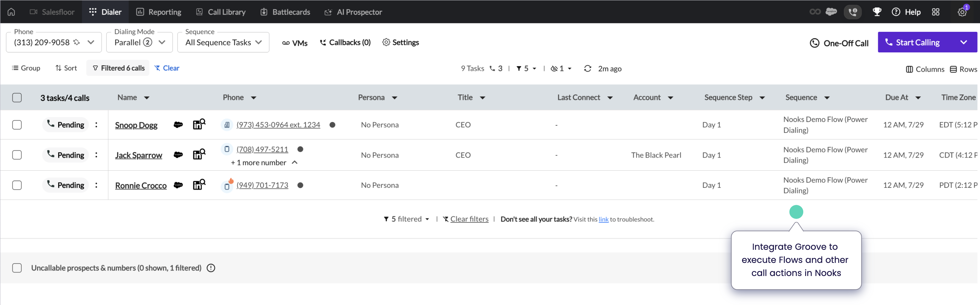Screen dimensions: 980x305
Task: Click the info icon by Uncallable prospects
Action: coord(211,268)
